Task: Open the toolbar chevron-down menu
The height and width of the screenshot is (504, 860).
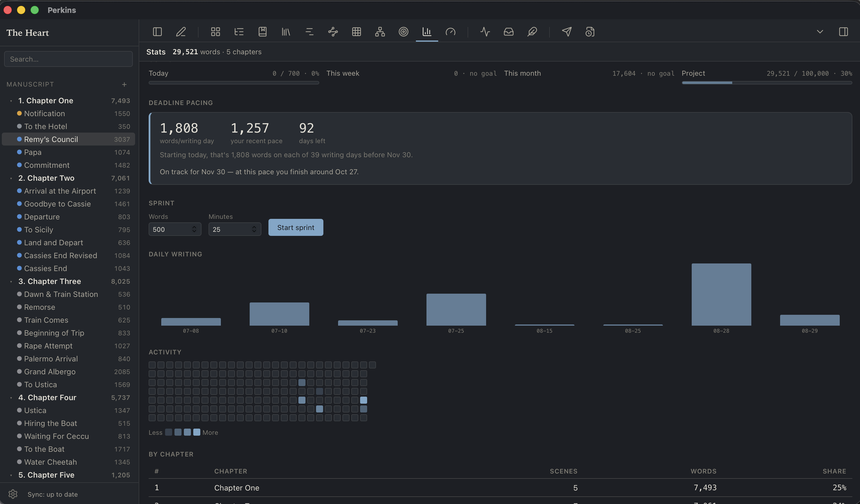Action: click(x=820, y=32)
